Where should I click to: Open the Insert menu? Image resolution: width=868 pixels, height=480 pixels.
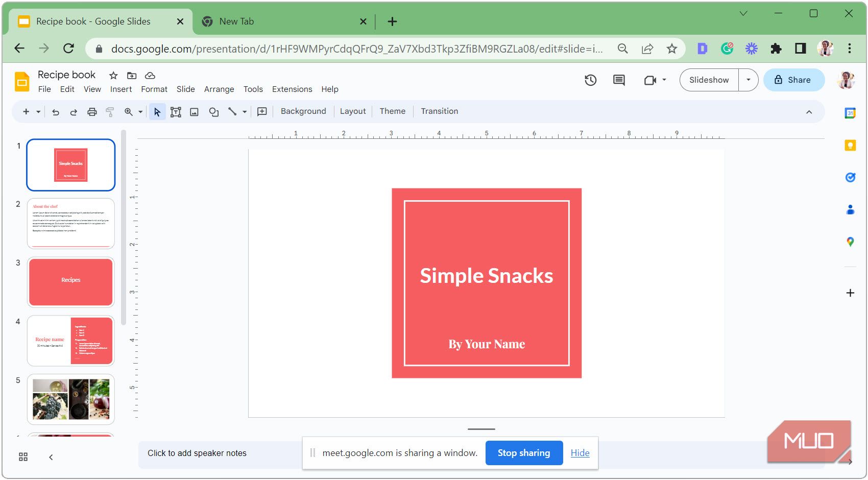pyautogui.click(x=121, y=89)
